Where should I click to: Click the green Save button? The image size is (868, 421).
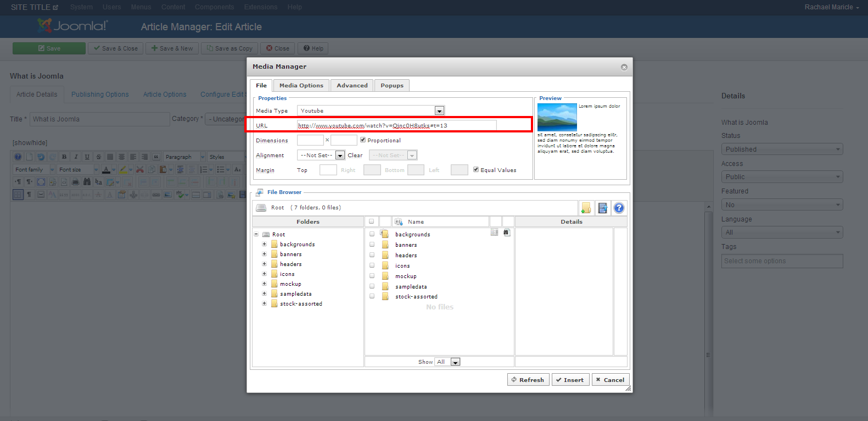pos(49,48)
